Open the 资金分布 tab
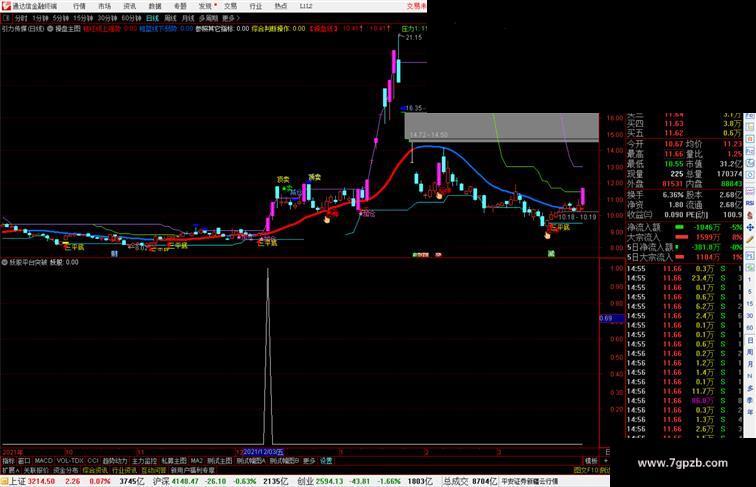Viewport: 756px width, 487px height. [66, 470]
